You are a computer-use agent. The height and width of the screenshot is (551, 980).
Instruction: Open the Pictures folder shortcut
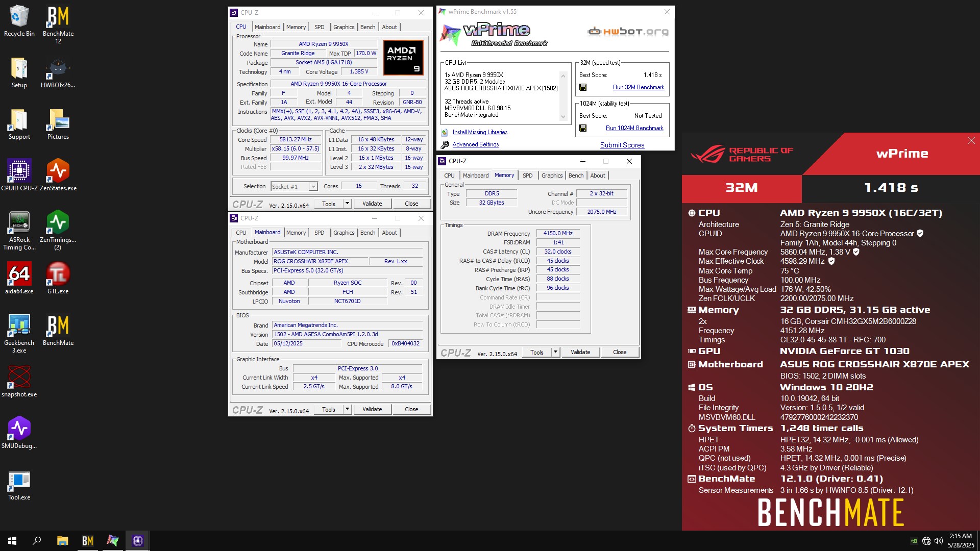click(x=58, y=123)
